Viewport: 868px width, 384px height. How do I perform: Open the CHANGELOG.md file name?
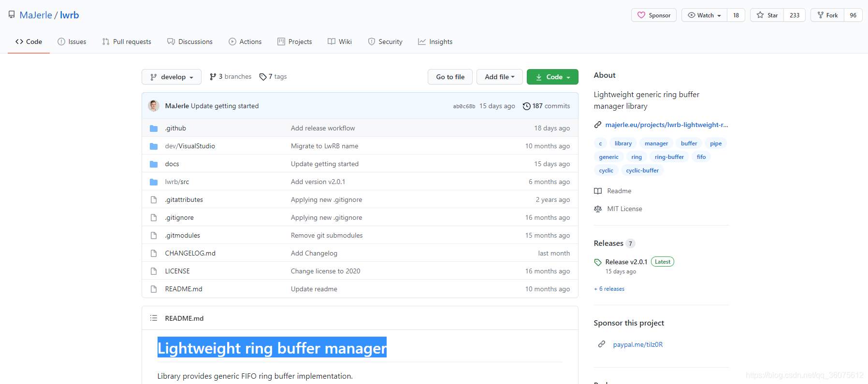[190, 253]
